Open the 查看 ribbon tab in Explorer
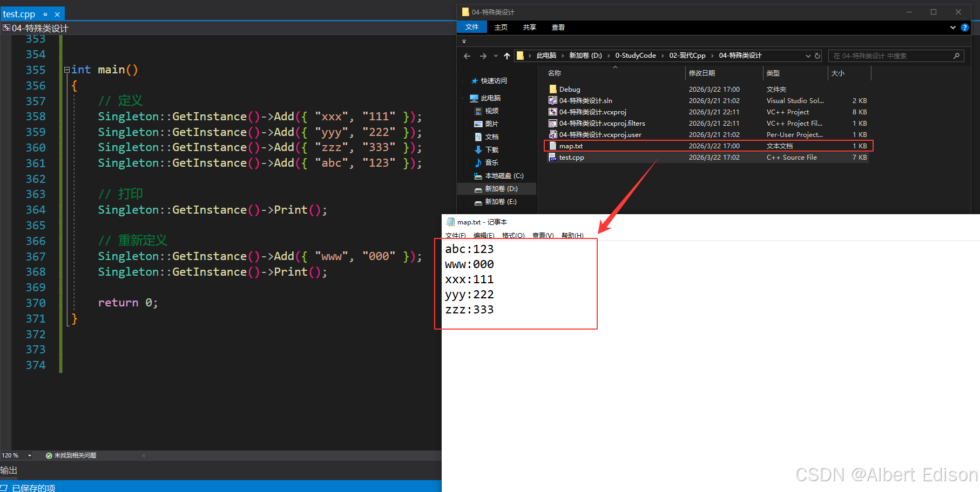The width and height of the screenshot is (980, 492). 558,27
